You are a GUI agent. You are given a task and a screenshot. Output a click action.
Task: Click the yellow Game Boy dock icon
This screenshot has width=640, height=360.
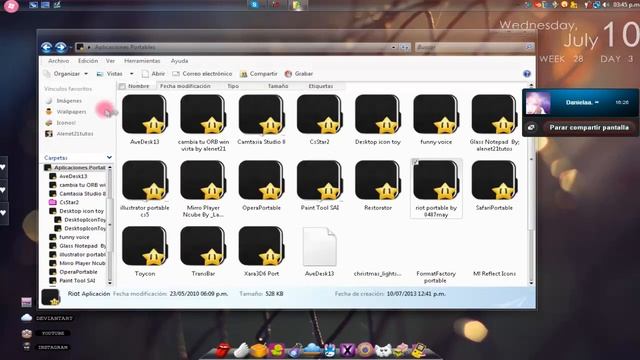[419, 350]
